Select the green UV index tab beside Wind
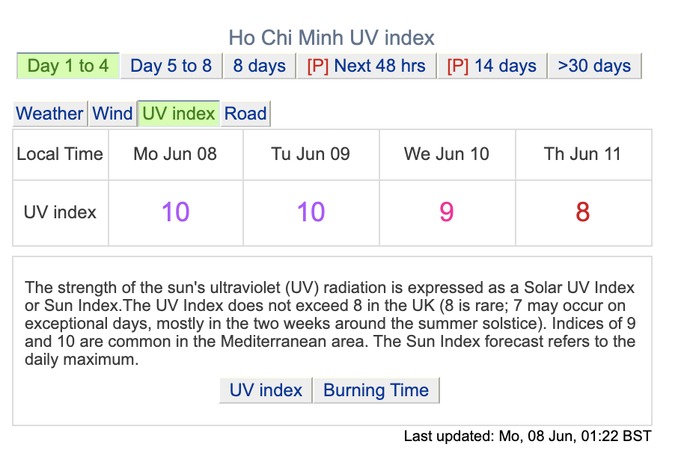This screenshot has height=468, width=684. click(179, 113)
